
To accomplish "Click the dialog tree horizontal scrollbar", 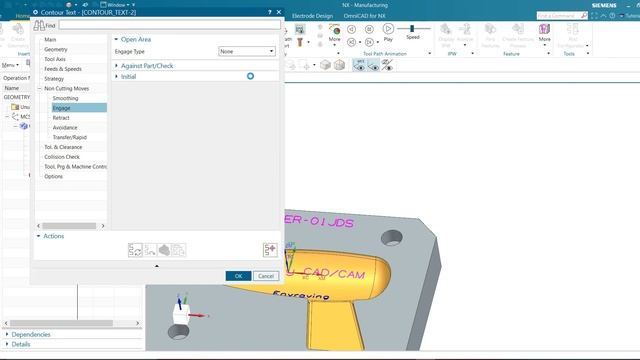I will [x=69, y=226].
